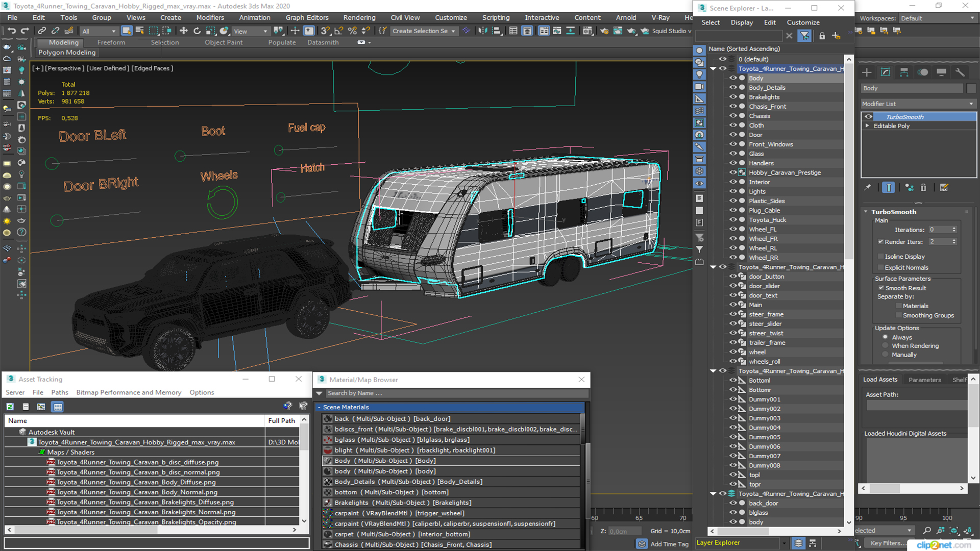Switch to Object Paint ribbon tab
The image size is (980, 551).
tap(224, 42)
